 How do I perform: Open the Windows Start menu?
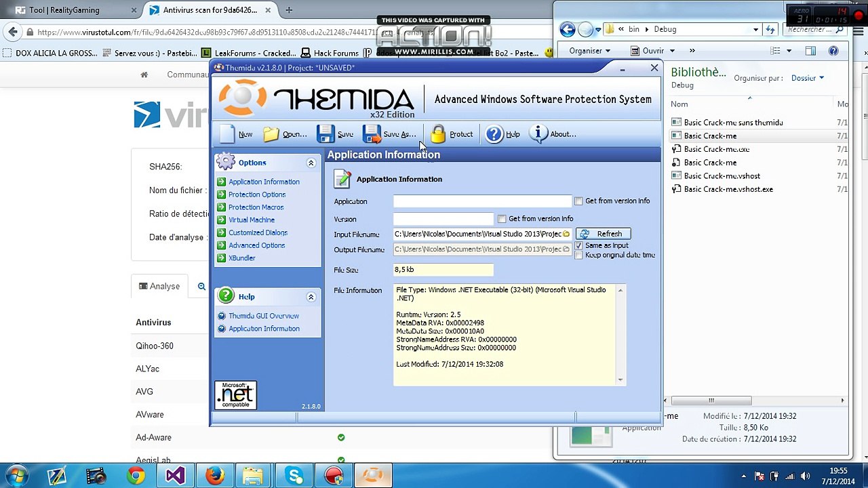pyautogui.click(x=17, y=475)
